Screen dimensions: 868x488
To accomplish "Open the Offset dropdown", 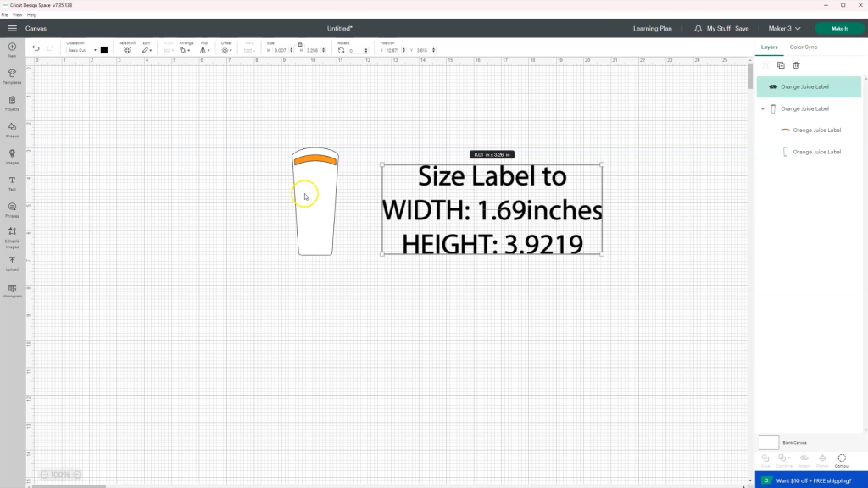I will 226,50.
